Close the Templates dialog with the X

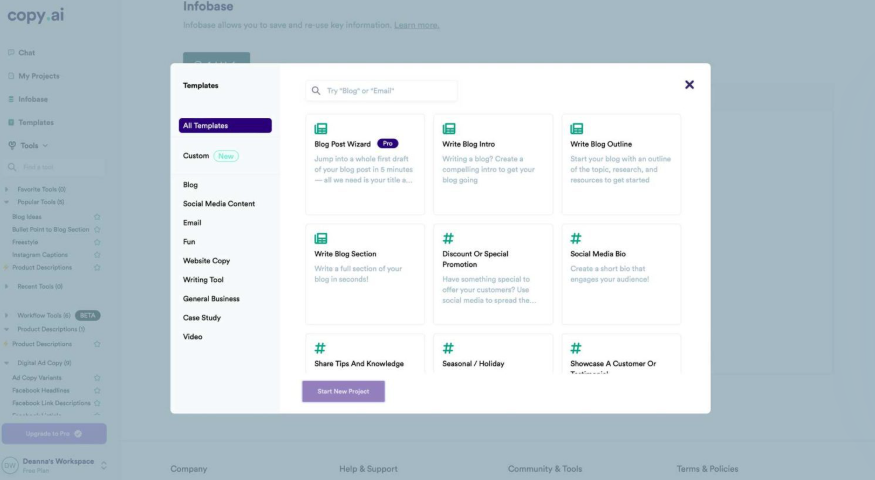tap(689, 85)
